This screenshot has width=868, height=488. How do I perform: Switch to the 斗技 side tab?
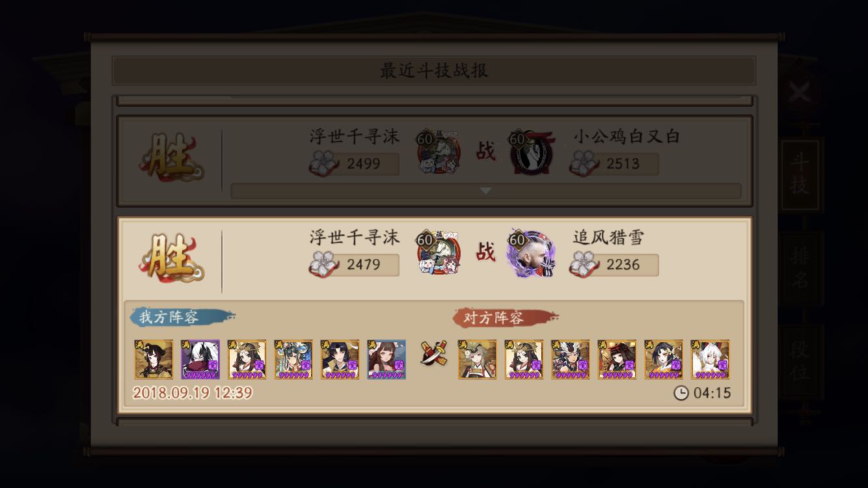[800, 174]
